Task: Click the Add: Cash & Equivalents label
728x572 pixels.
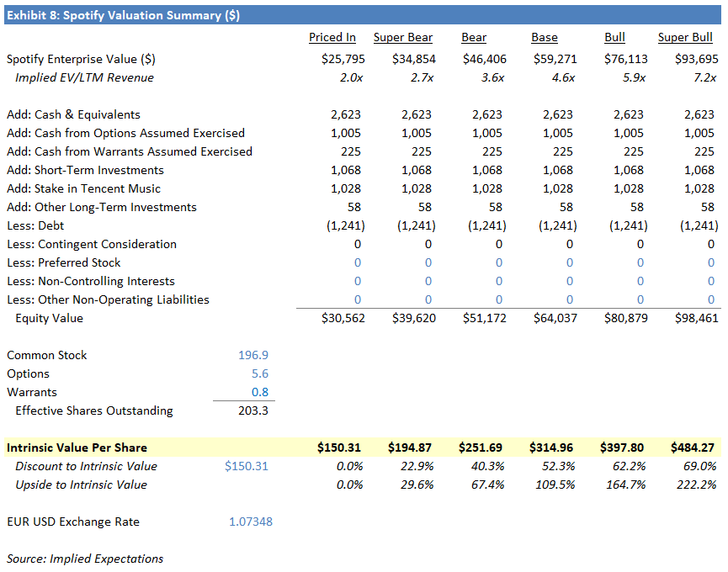Action: tap(73, 114)
